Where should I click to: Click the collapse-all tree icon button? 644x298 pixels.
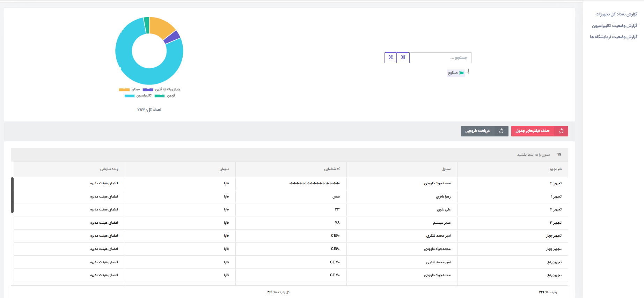[x=403, y=58]
